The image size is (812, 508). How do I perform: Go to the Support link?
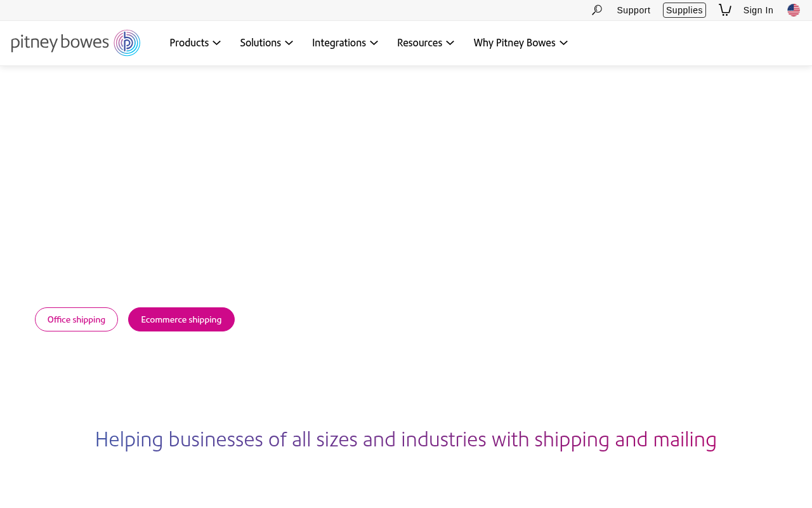[x=634, y=10]
